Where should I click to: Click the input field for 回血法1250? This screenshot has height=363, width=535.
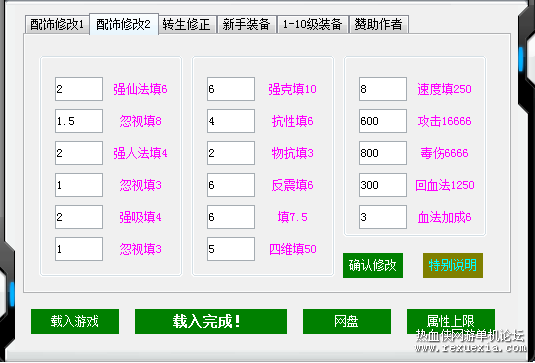pyautogui.click(x=382, y=185)
